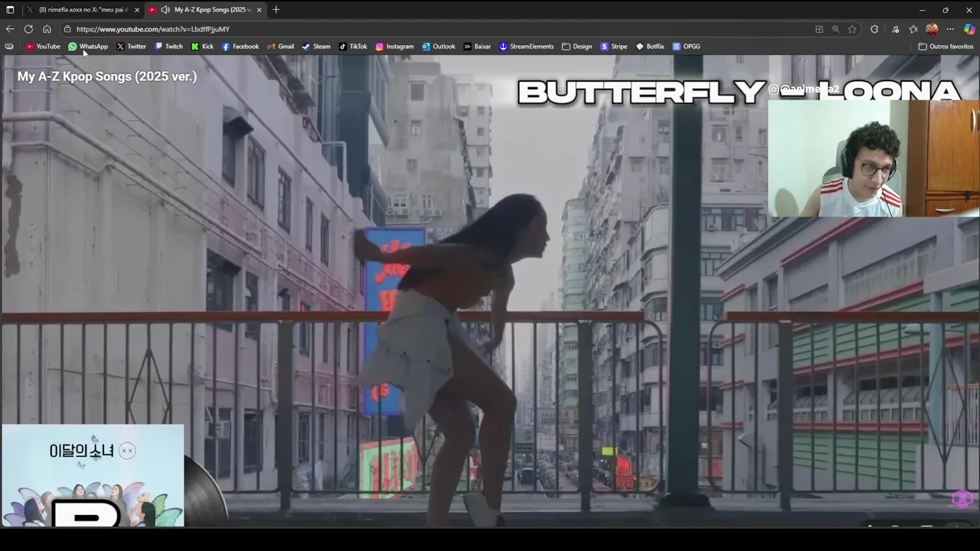Click the address bar URL
Viewport: 980px width, 551px height.
153,29
